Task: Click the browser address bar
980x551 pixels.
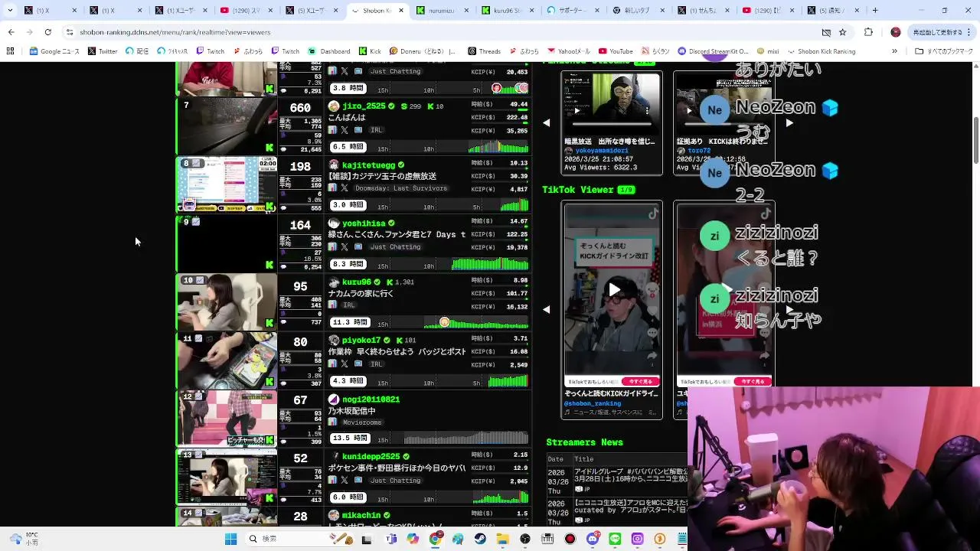Action: (436, 32)
